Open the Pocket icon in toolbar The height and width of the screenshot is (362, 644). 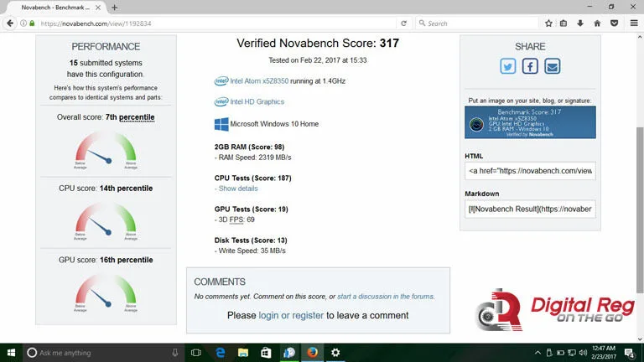[615, 23]
